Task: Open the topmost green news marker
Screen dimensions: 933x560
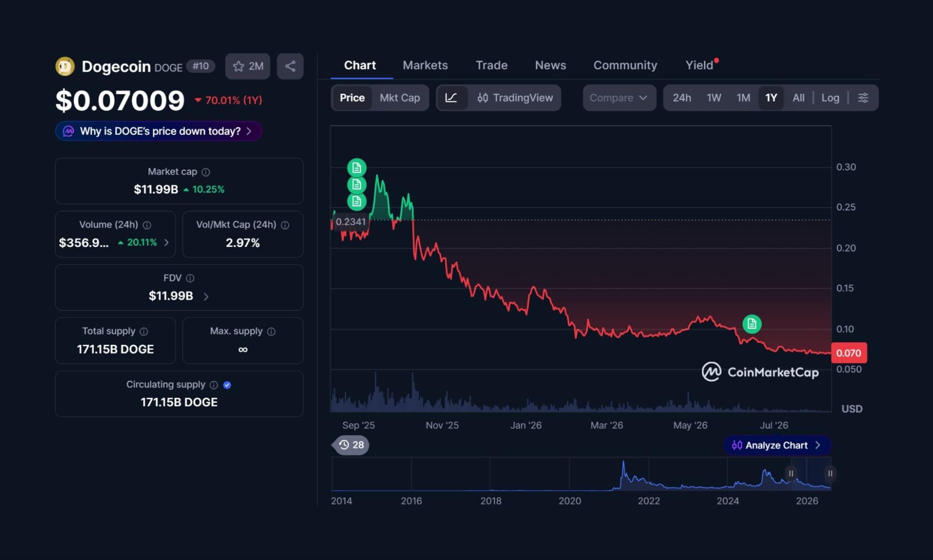Action: [x=357, y=168]
